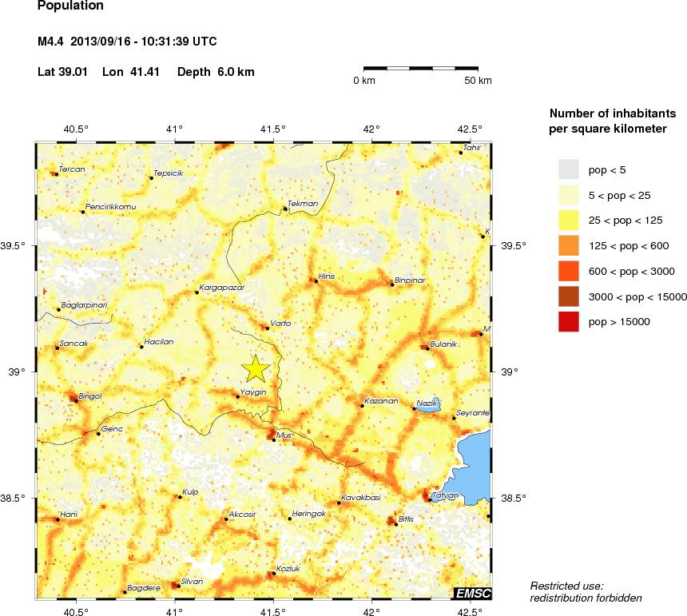Click the Tatvan city marker
The height and width of the screenshot is (616, 687).
(430, 500)
